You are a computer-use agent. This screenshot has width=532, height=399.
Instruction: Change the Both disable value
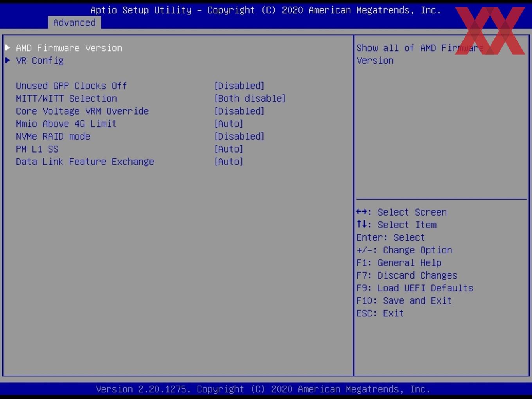pyautogui.click(x=250, y=98)
